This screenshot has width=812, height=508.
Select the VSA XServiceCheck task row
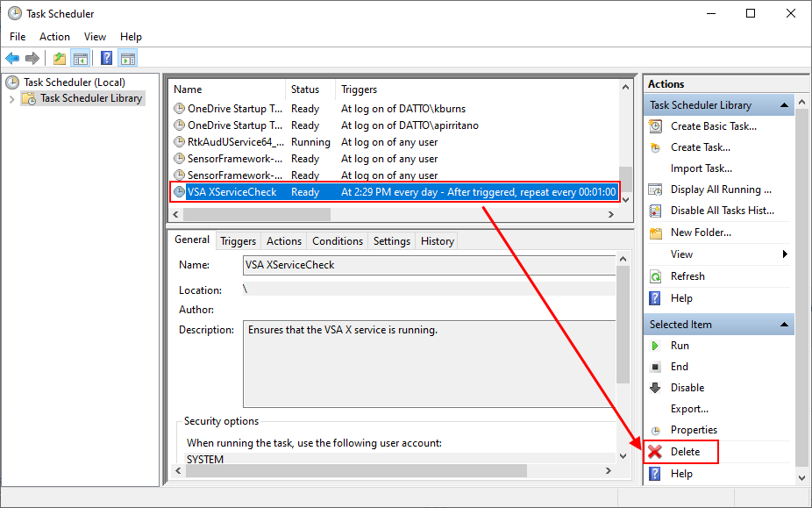(x=395, y=192)
